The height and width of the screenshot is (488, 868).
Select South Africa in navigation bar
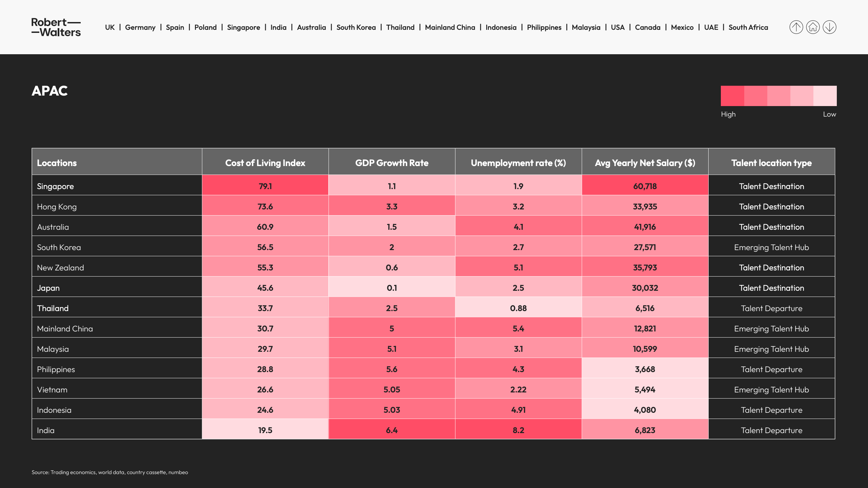coord(748,27)
